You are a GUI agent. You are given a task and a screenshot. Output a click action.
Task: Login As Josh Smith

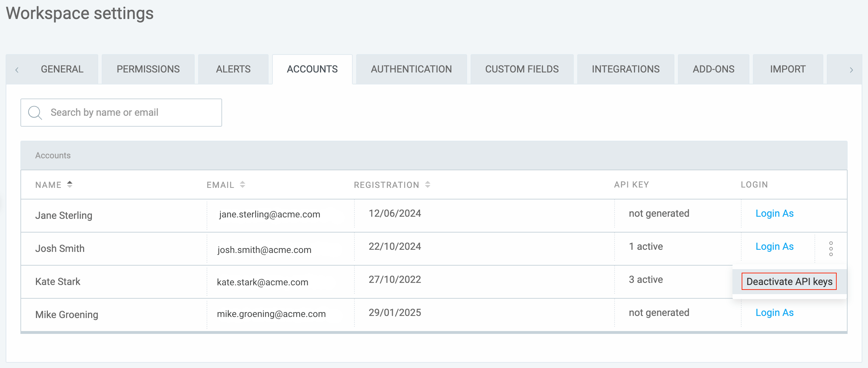(x=774, y=247)
